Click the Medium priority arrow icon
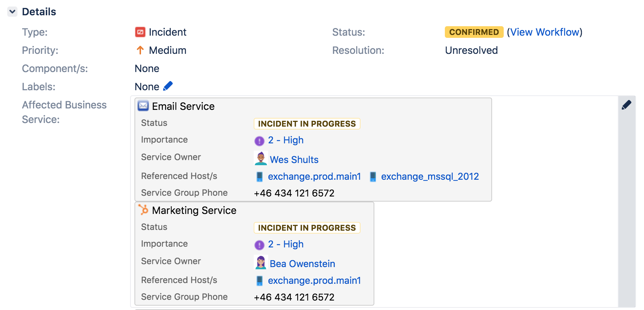The height and width of the screenshot is (310, 644). pos(140,50)
